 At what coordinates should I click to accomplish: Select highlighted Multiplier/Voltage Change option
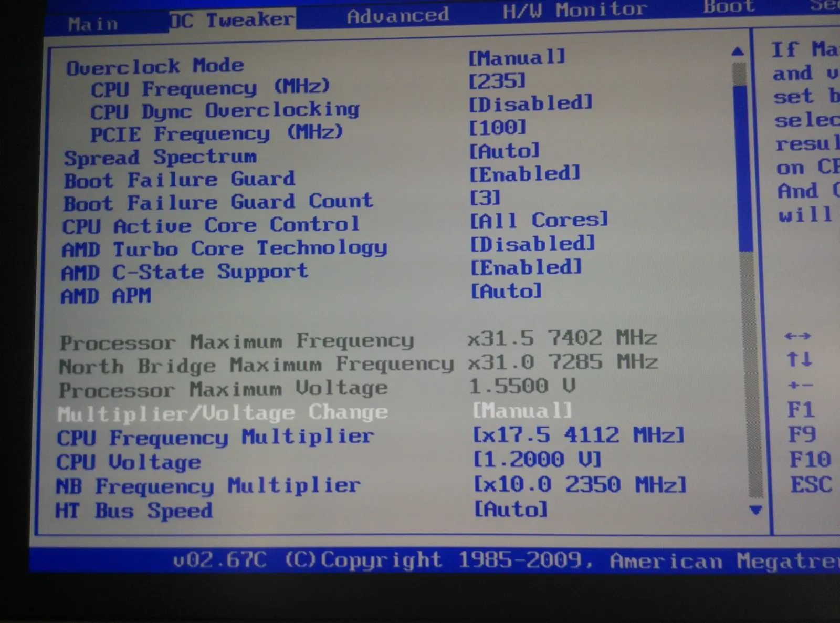[223, 413]
